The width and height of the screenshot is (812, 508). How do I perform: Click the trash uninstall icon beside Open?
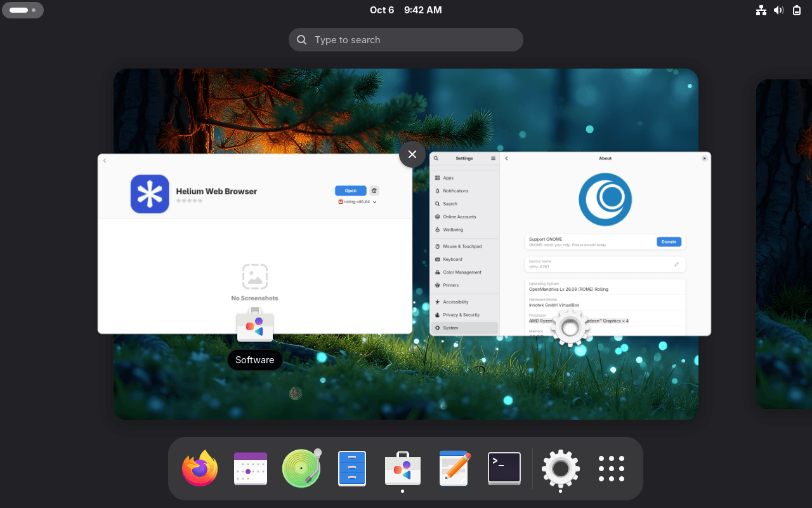coord(374,190)
